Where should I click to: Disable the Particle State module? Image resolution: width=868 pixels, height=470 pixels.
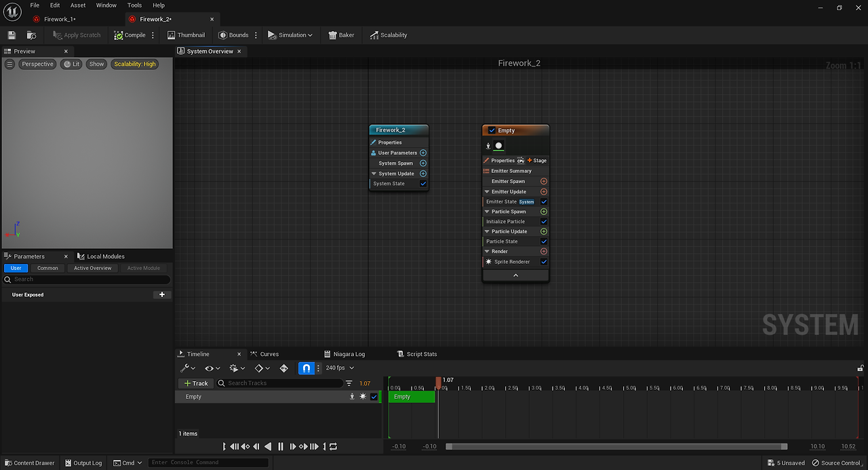point(544,241)
